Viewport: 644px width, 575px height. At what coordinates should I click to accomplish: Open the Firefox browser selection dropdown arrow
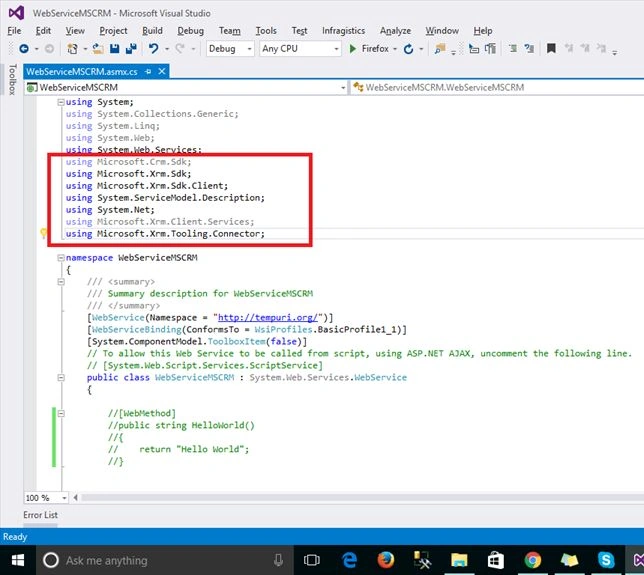[395, 49]
